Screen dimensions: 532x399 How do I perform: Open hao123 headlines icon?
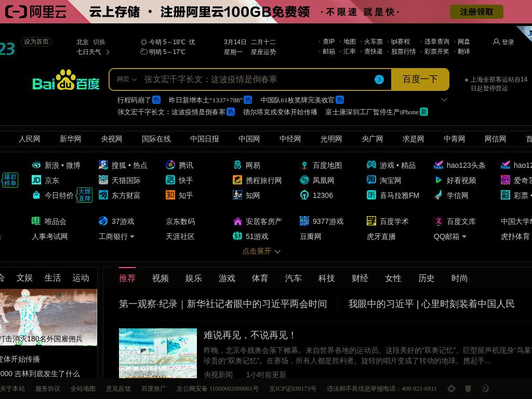(438, 165)
